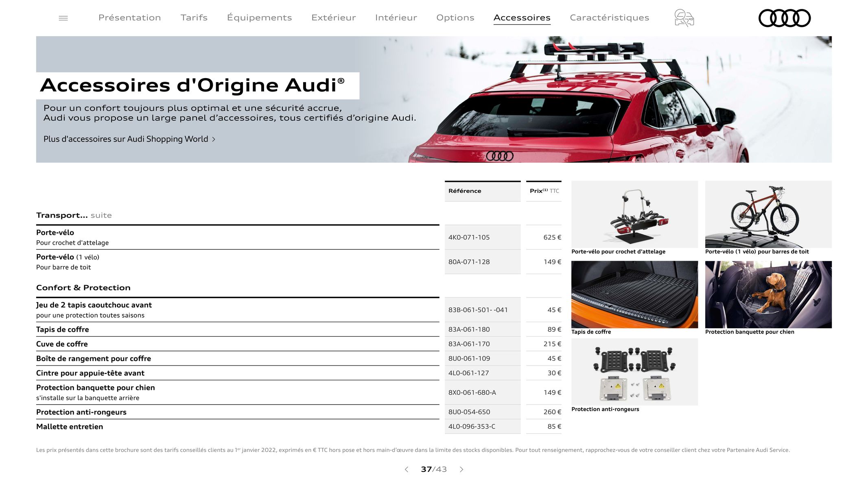
Task: Click Cintre pour appuie-tête avant row
Action: coord(238,373)
